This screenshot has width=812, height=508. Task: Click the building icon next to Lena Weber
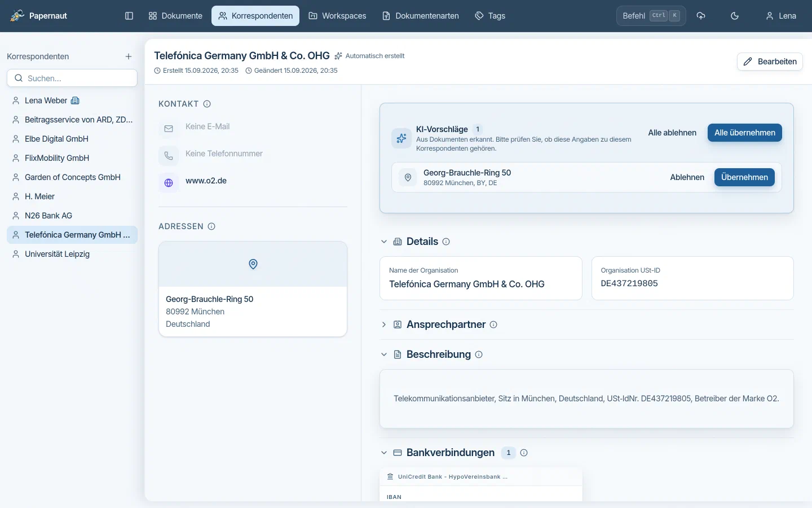click(x=75, y=100)
